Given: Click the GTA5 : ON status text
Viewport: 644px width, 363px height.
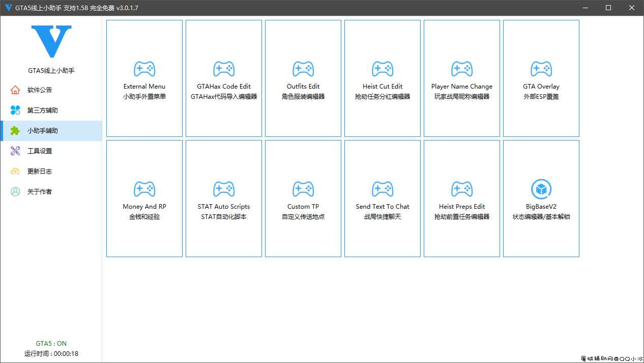Looking at the screenshot, I should 51,344.
